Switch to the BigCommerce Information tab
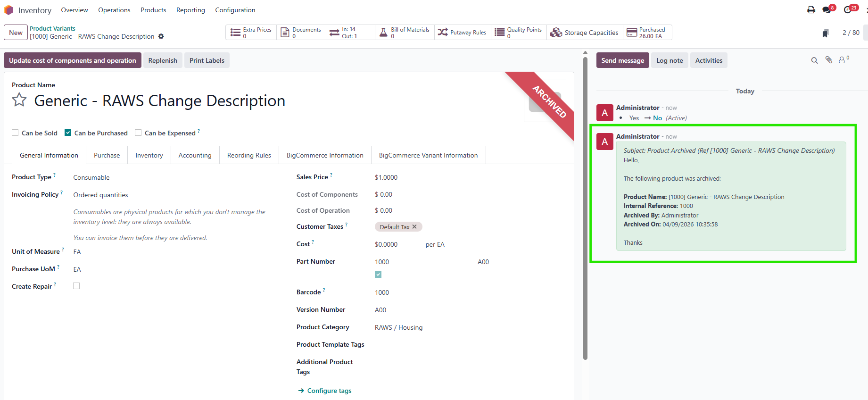 [325, 155]
